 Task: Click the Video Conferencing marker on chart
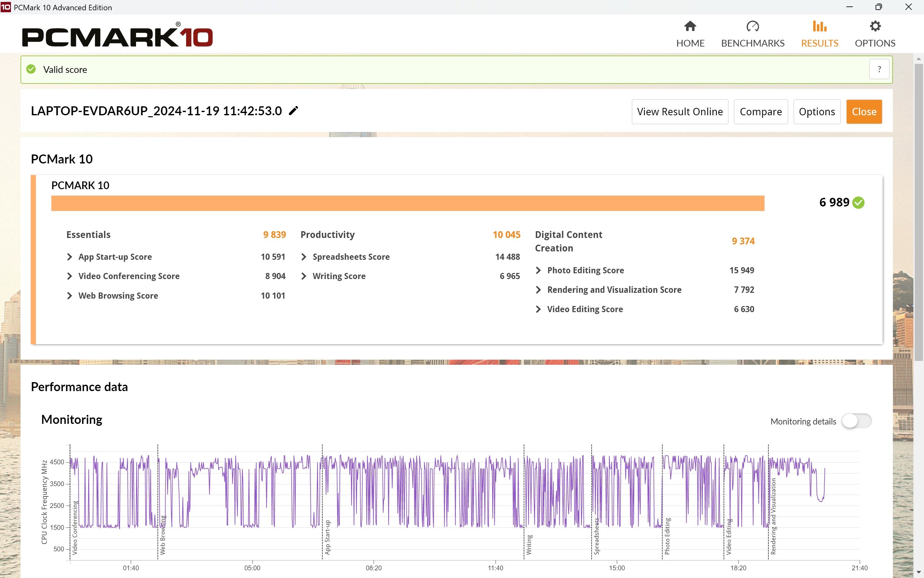[75, 528]
